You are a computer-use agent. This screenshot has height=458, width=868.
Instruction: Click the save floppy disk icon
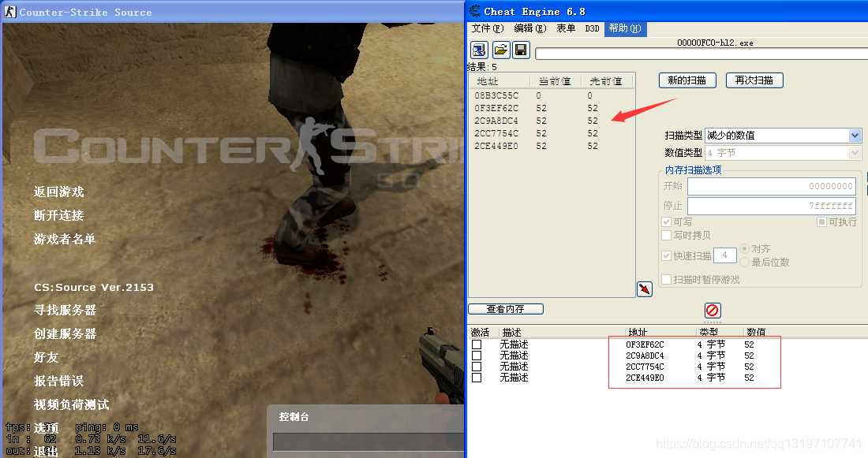(x=521, y=50)
